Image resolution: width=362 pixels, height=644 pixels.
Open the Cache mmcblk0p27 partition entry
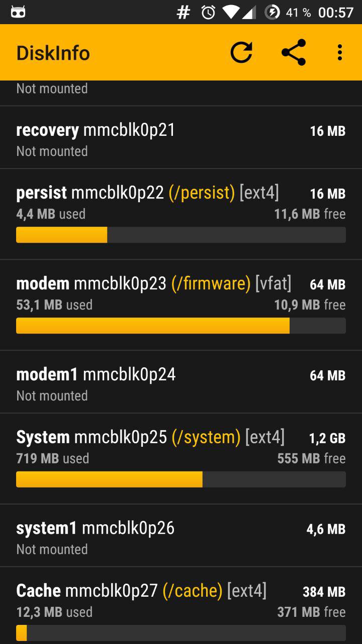(x=181, y=606)
